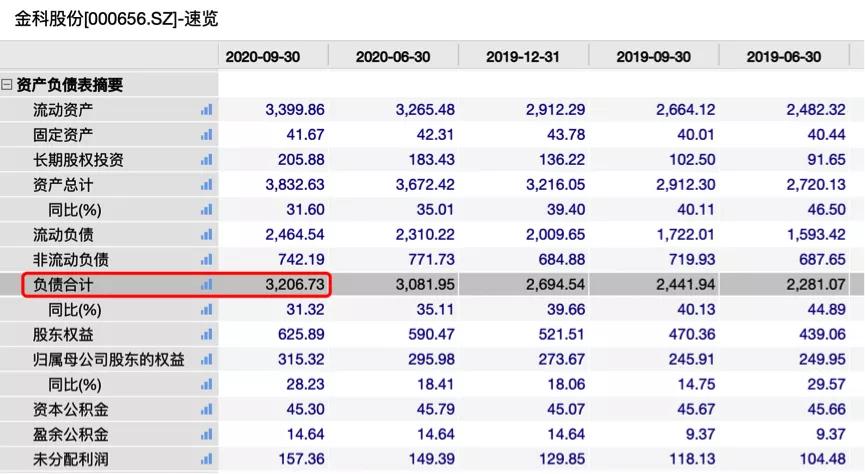Image resolution: width=865 pixels, height=474 pixels.
Task: Select the 非流动负债 row label
Action: click(71, 259)
